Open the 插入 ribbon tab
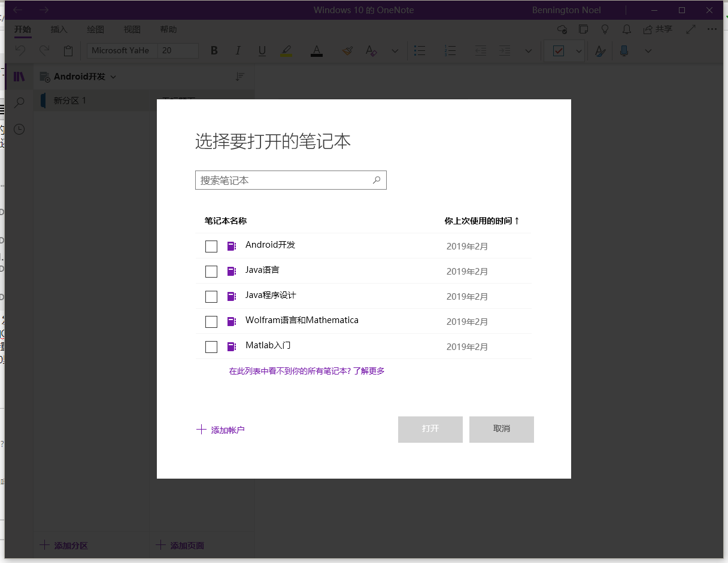Image resolution: width=728 pixels, height=563 pixels. coord(59,29)
